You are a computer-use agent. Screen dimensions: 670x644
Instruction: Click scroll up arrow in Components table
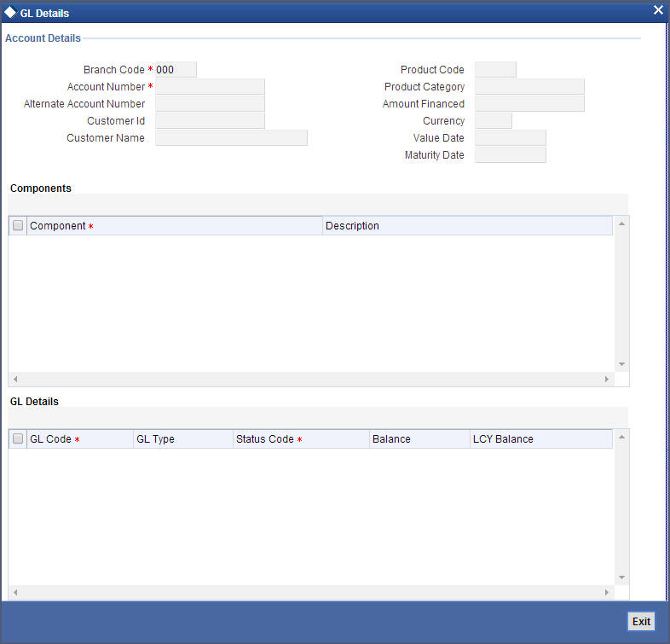(x=621, y=223)
